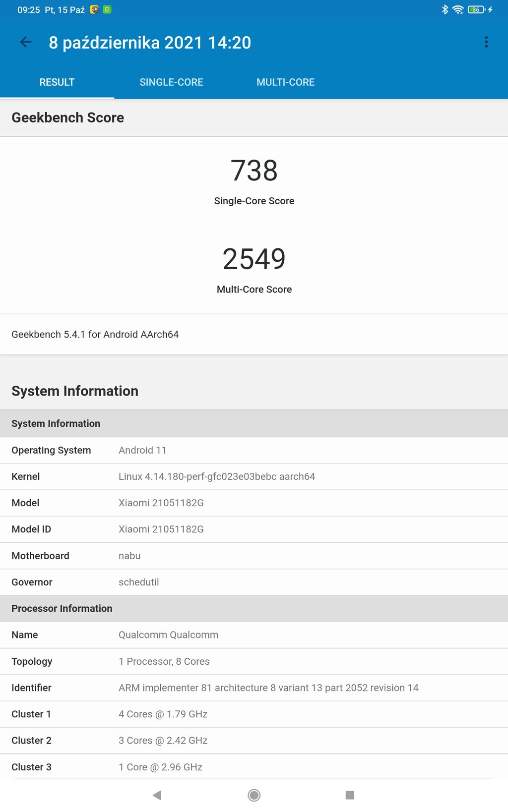Tap Cluster 2 value '3 Cores @ 2.42 GHz'
This screenshot has height=812, width=508.
pos(163,740)
